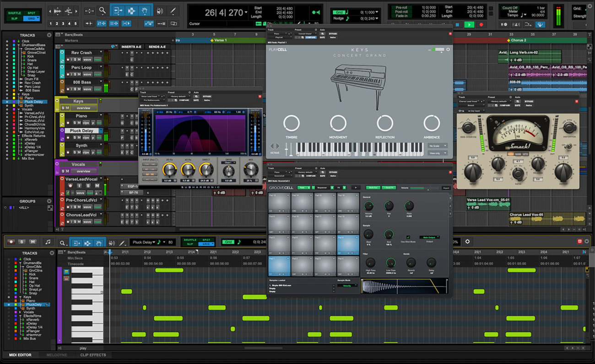Click the Timbre knob in PlayCell

(x=292, y=123)
